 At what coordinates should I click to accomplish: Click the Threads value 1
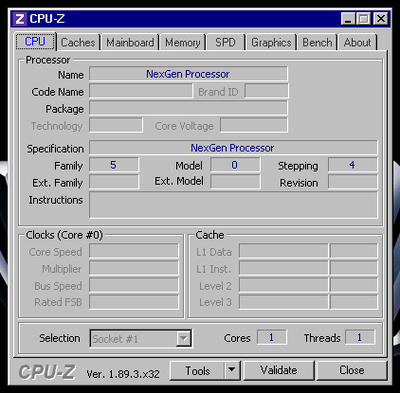(x=360, y=337)
